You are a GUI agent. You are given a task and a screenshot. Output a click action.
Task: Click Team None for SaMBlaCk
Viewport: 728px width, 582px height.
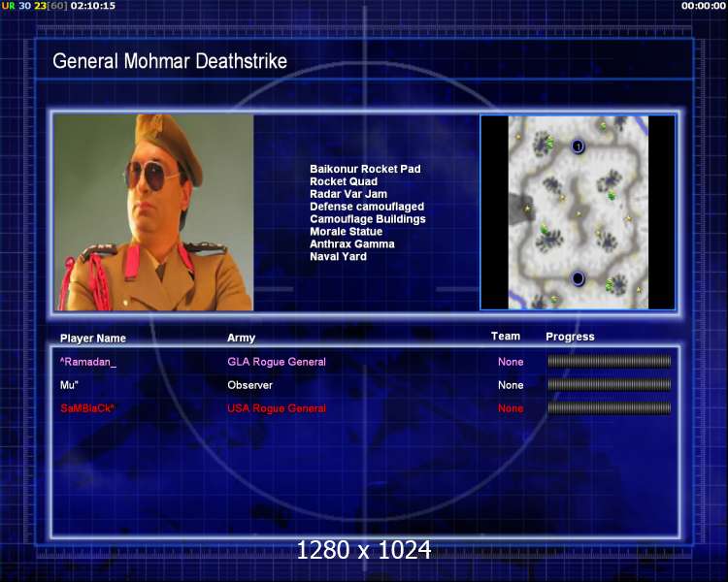coord(511,408)
